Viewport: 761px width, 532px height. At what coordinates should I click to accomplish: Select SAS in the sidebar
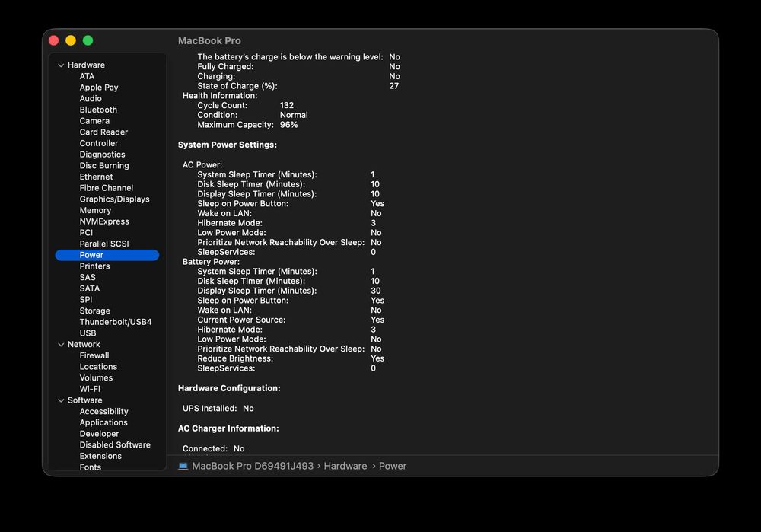click(x=88, y=277)
